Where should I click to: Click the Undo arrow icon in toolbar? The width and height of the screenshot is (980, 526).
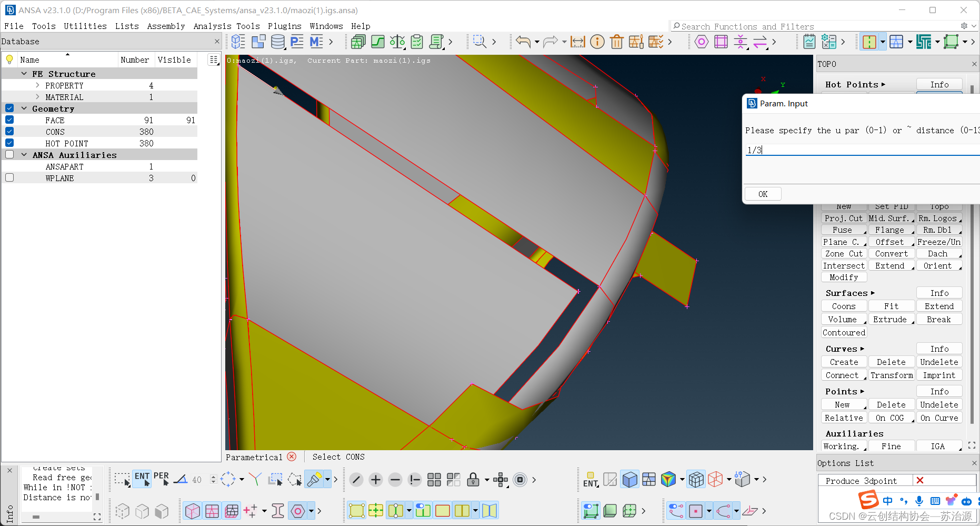(523, 42)
